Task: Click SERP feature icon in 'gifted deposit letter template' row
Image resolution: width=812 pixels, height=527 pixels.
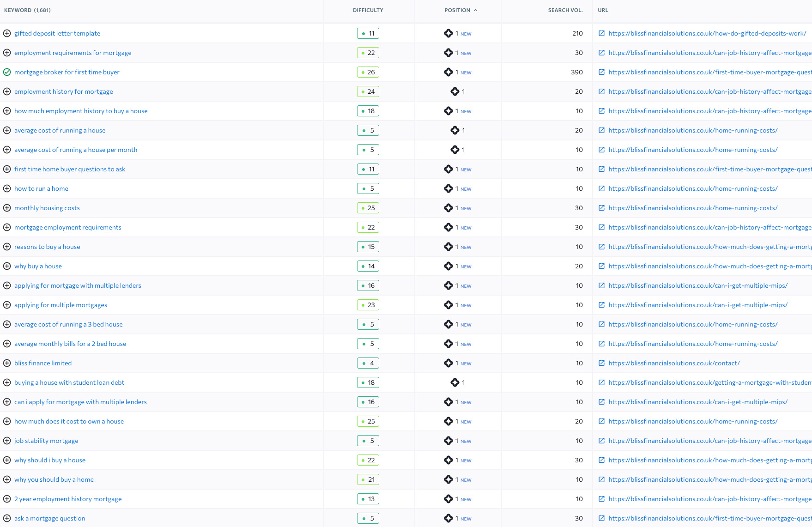Action: pyautogui.click(x=448, y=33)
